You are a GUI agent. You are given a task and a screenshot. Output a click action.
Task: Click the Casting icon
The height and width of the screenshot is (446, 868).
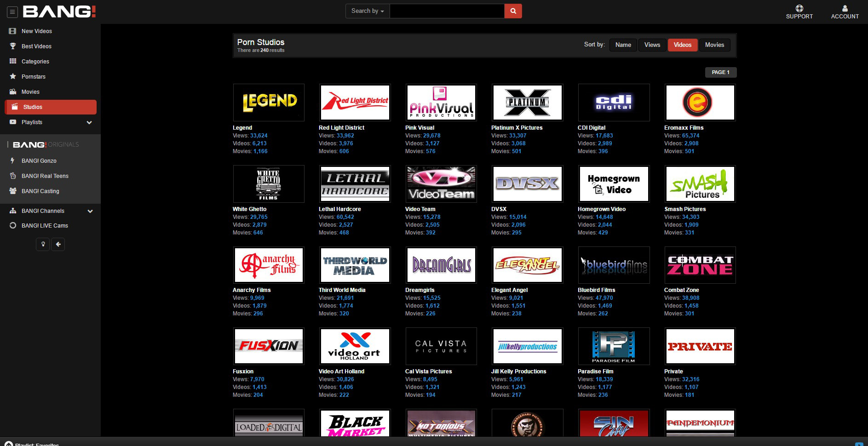13,191
